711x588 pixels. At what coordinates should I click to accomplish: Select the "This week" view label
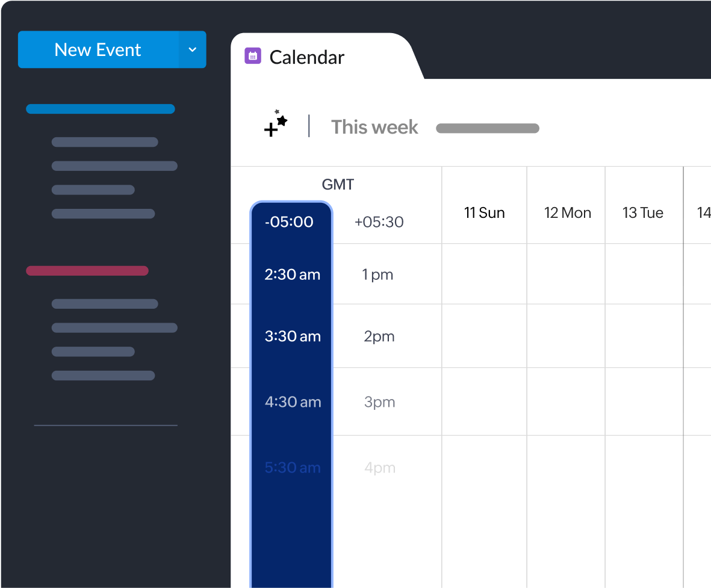point(374,127)
